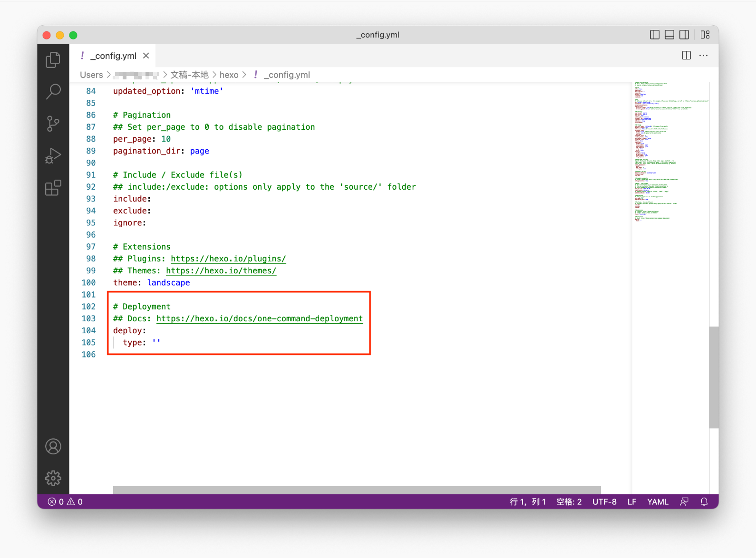Click per_page value 10

coord(166,139)
